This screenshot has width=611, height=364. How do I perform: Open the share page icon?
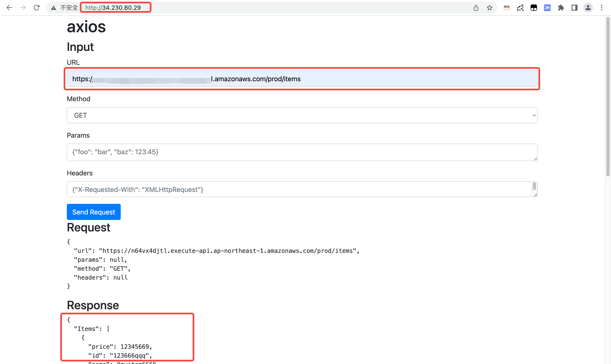pos(476,8)
